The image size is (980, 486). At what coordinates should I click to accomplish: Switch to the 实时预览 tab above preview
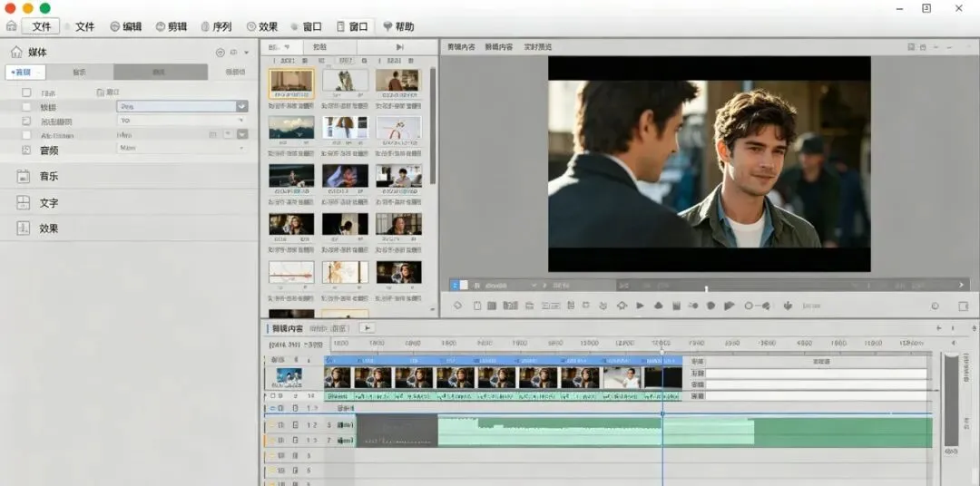(537, 47)
